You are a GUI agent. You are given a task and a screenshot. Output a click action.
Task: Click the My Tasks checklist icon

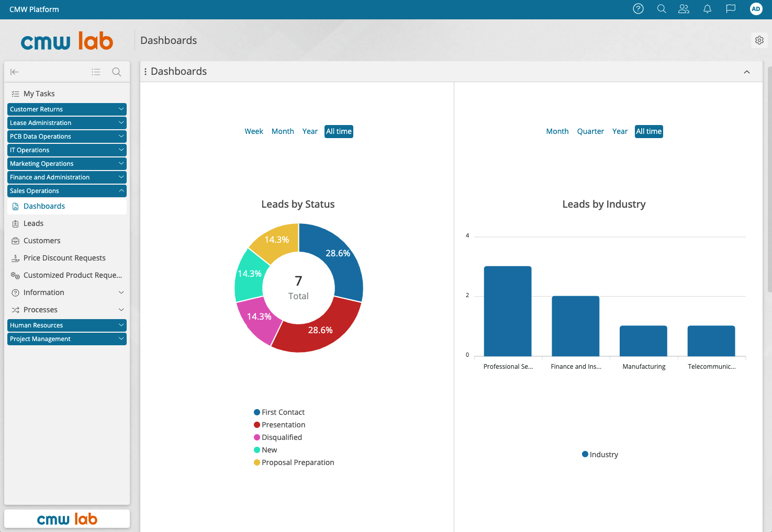pos(15,94)
